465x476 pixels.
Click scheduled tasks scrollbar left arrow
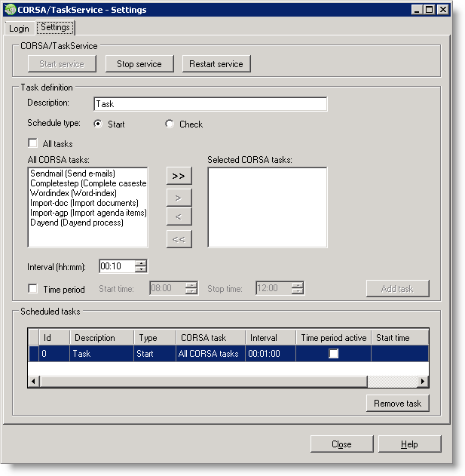tap(34, 381)
